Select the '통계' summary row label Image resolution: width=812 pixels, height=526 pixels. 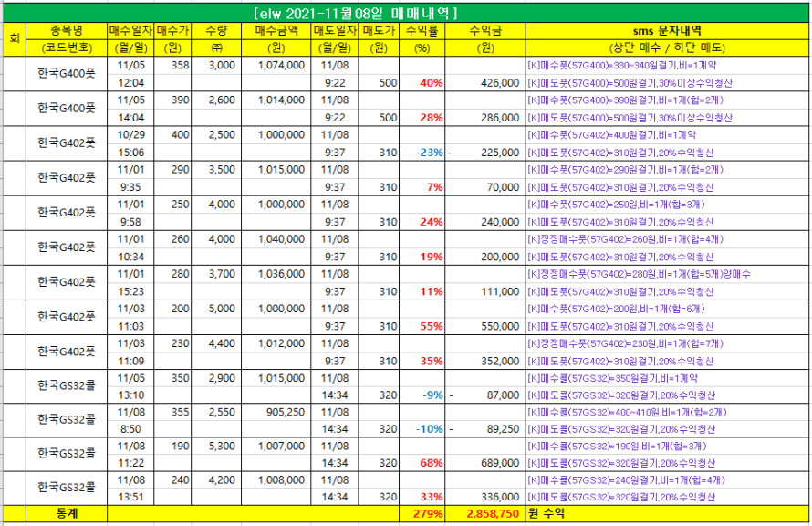tap(67, 513)
